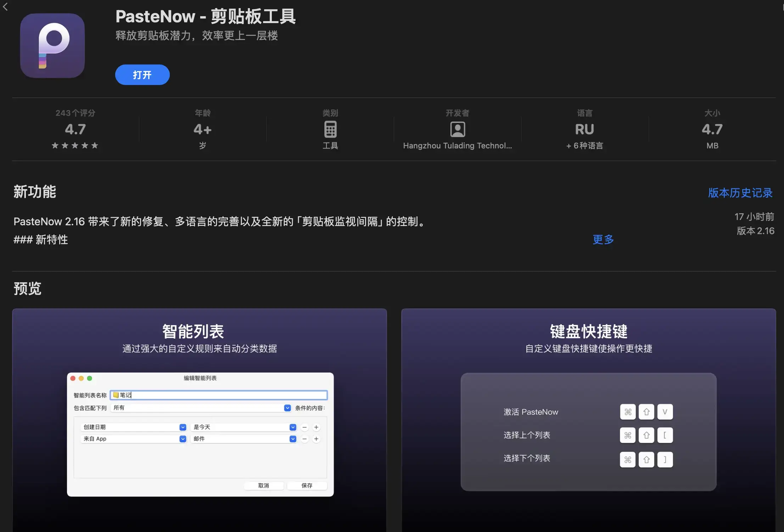
Task: Click the Command key in 激活 PasteNow row
Action: 628,412
